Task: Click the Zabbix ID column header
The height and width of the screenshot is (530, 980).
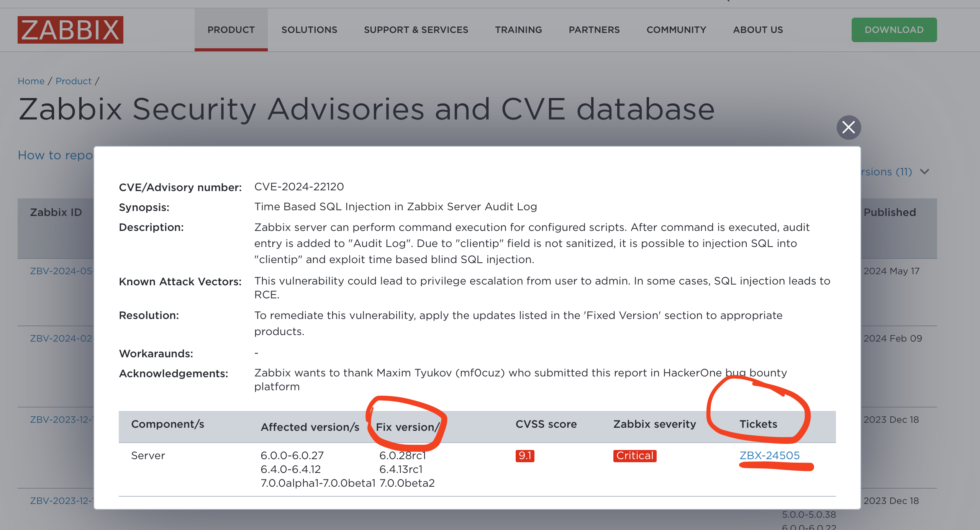Action: click(x=56, y=212)
